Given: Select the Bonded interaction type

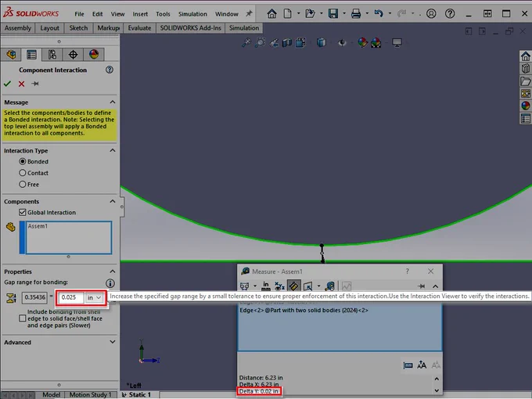Looking at the screenshot, I should click(x=23, y=161).
